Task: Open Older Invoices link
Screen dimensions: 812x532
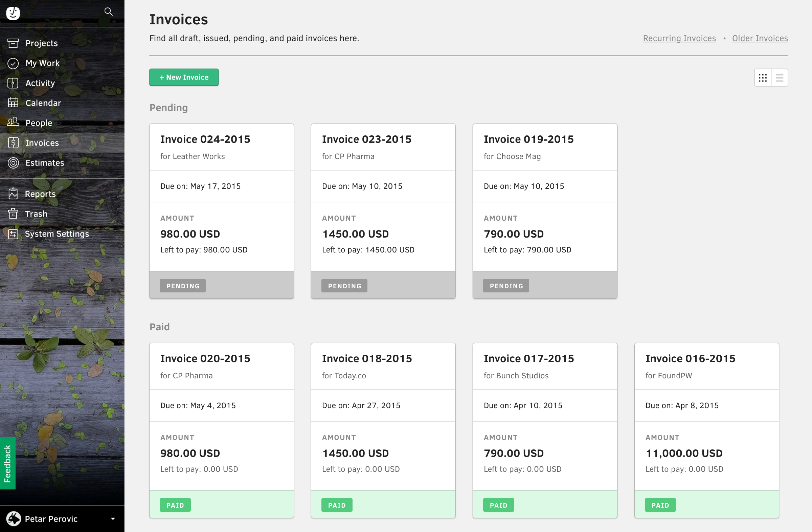Action: click(x=760, y=38)
